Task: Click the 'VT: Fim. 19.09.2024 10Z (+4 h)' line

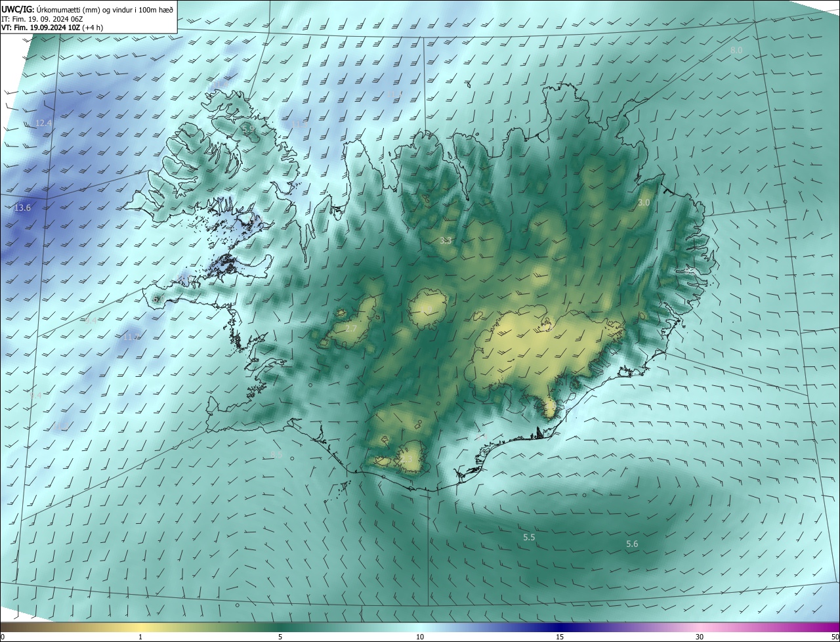Action: pyautogui.click(x=52, y=28)
